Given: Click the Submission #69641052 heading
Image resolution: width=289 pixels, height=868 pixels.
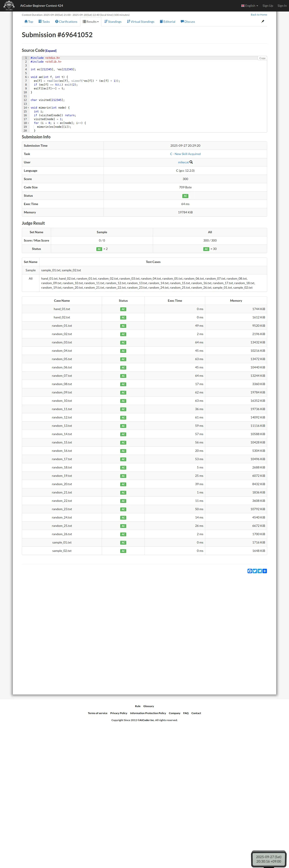Looking at the screenshot, I should click(x=57, y=35).
